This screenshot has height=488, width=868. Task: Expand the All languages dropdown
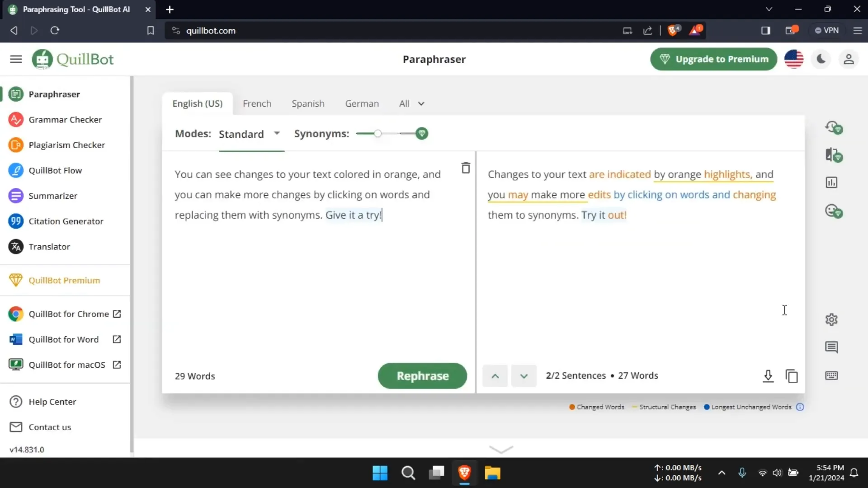(x=412, y=103)
